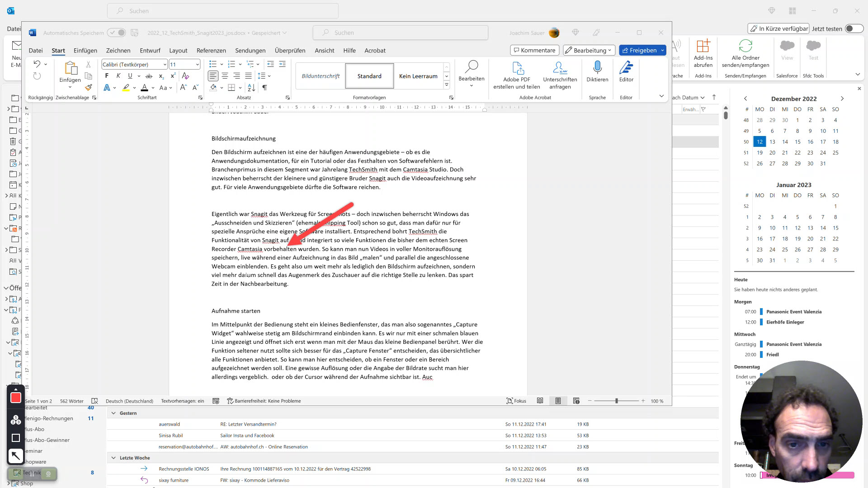Screen dimensions: 868x488
Task: Apply strikethrough formatting
Action: 149,76
